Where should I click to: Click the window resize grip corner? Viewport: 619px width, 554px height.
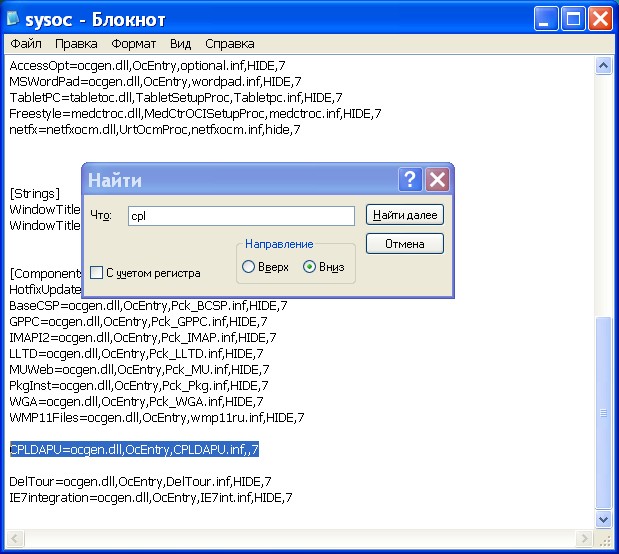(x=604, y=540)
